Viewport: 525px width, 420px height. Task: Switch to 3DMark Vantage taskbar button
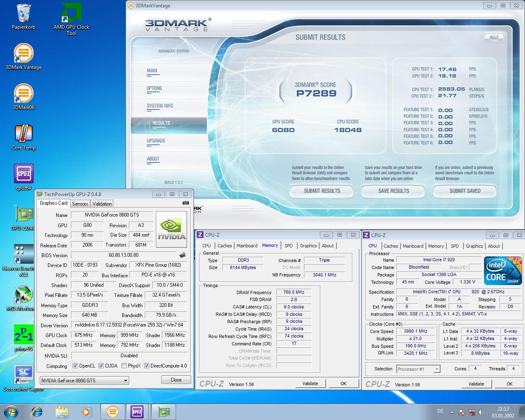[113, 412]
